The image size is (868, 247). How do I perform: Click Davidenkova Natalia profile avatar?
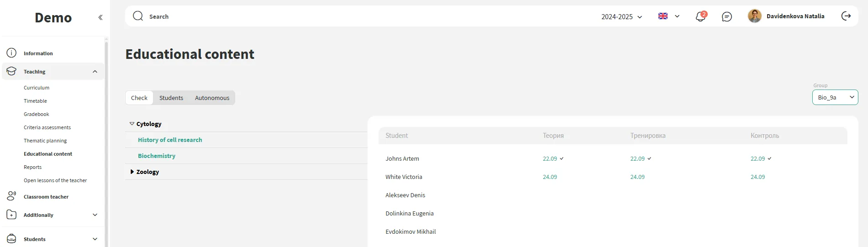click(x=754, y=16)
